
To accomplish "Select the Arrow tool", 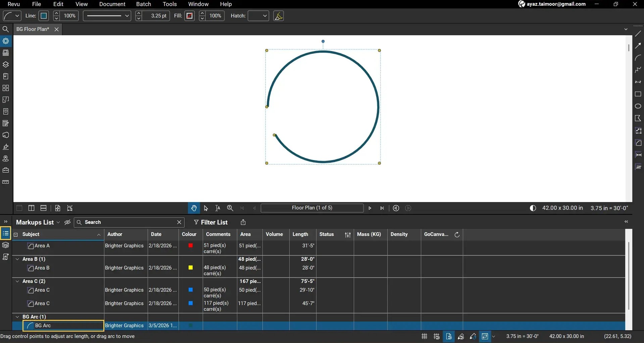I will pos(638,46).
